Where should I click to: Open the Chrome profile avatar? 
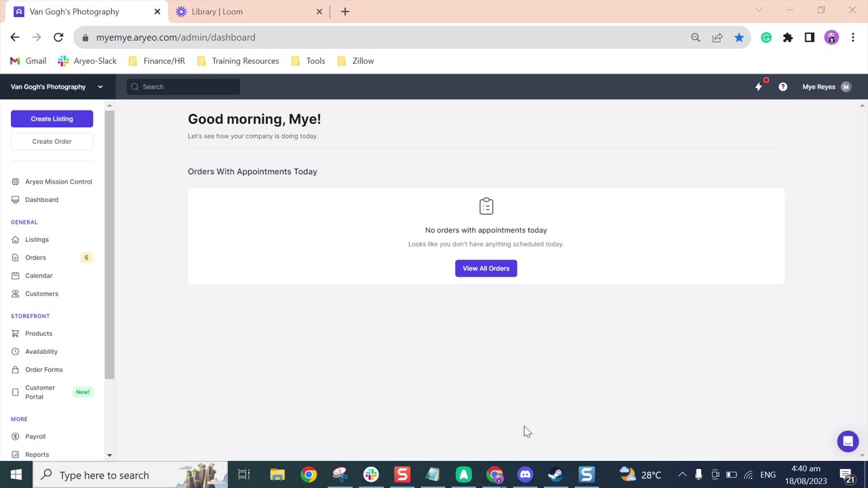[831, 37]
